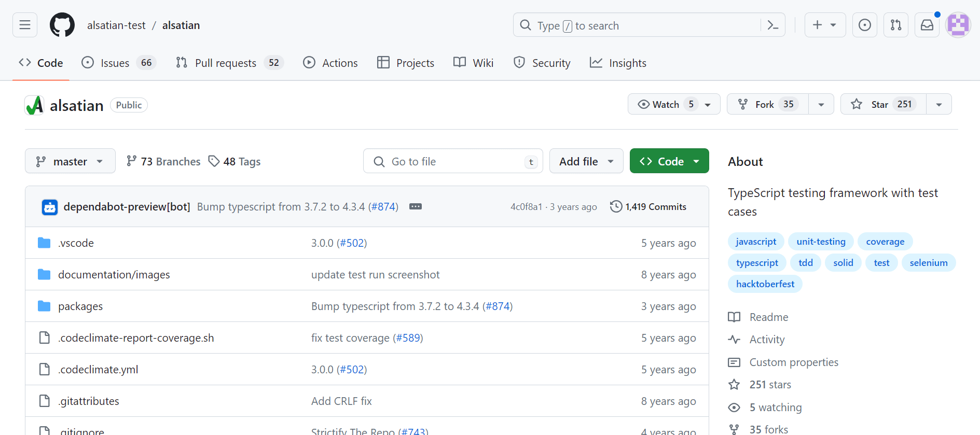The width and height of the screenshot is (980, 435).
Task: Click the green Code button
Action: pyautogui.click(x=669, y=161)
